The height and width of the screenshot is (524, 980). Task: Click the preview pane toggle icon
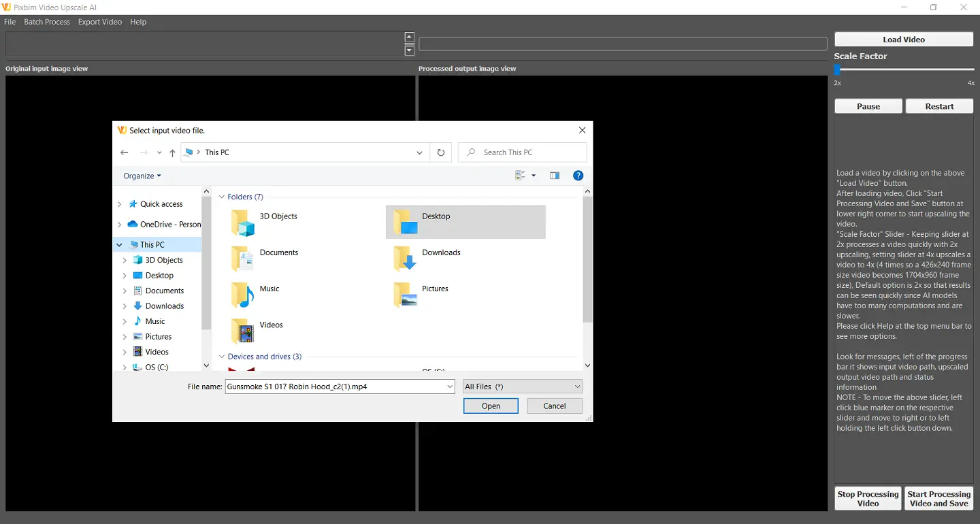[555, 175]
